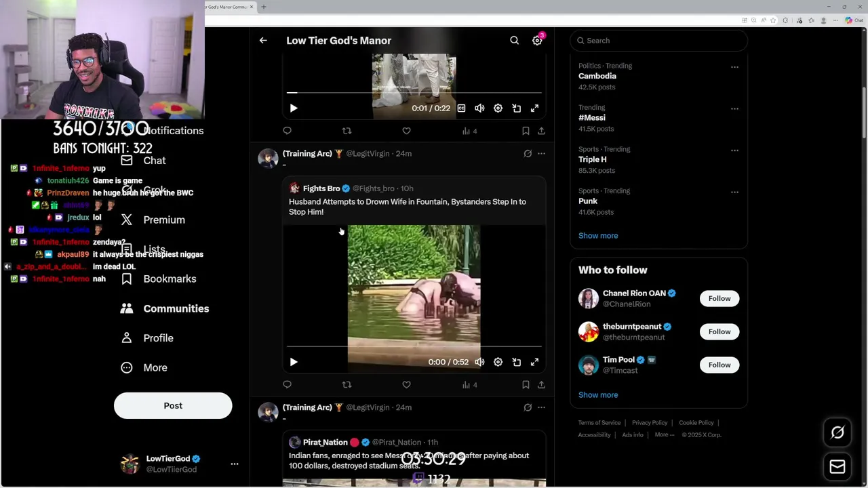The width and height of the screenshot is (868, 488).
Task: Expand the footer More menu
Action: point(665,435)
